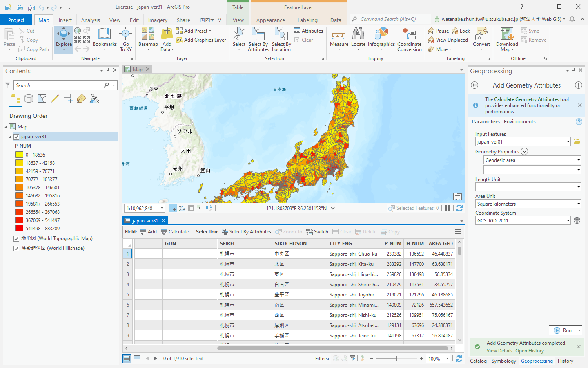Image resolution: width=588 pixels, height=368 pixels.
Task: Click the red 541498 - 883289 swatch
Action: [19, 229]
